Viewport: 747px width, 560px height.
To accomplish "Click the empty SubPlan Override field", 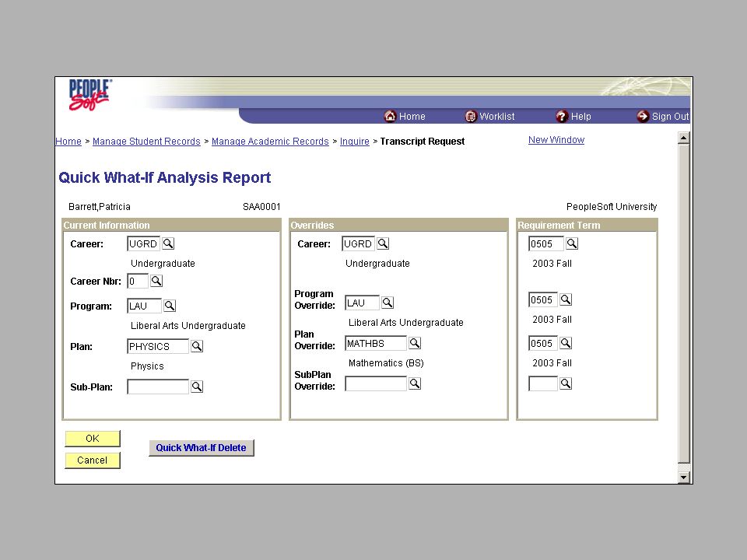I will pos(376,383).
